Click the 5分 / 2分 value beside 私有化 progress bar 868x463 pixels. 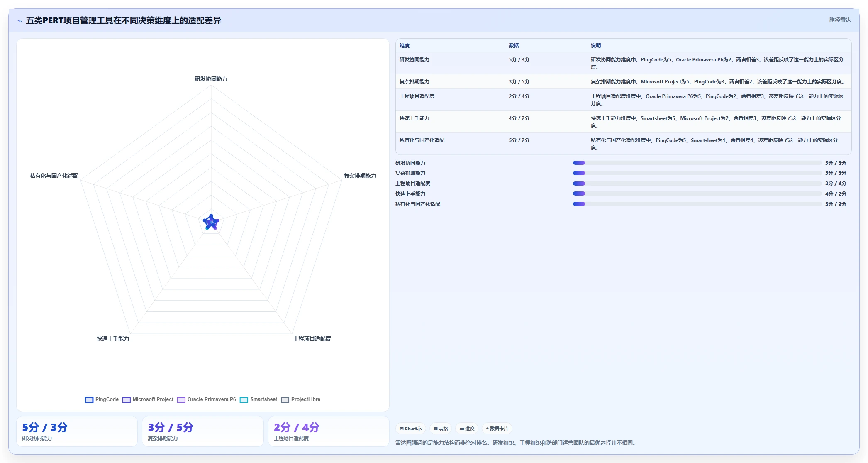(836, 204)
